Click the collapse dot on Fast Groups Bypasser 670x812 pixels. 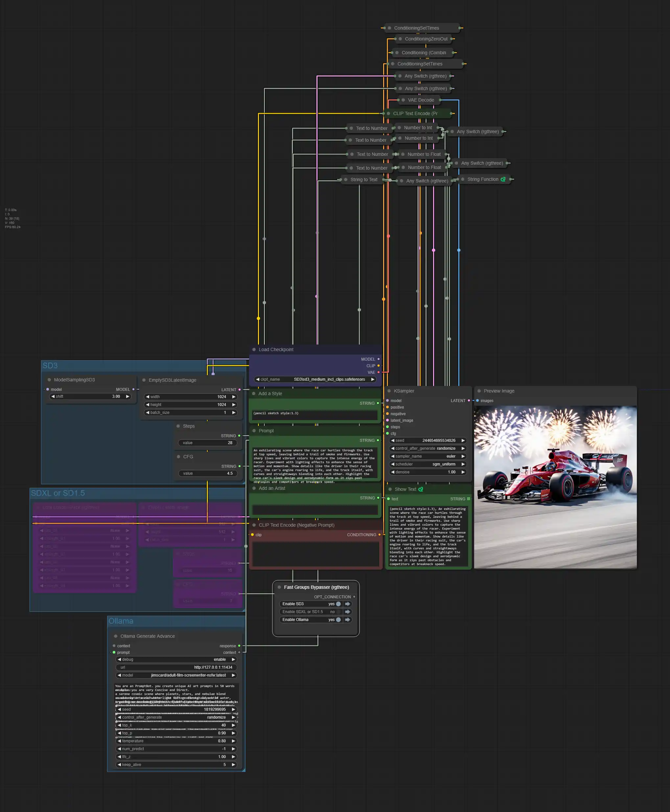point(279,587)
